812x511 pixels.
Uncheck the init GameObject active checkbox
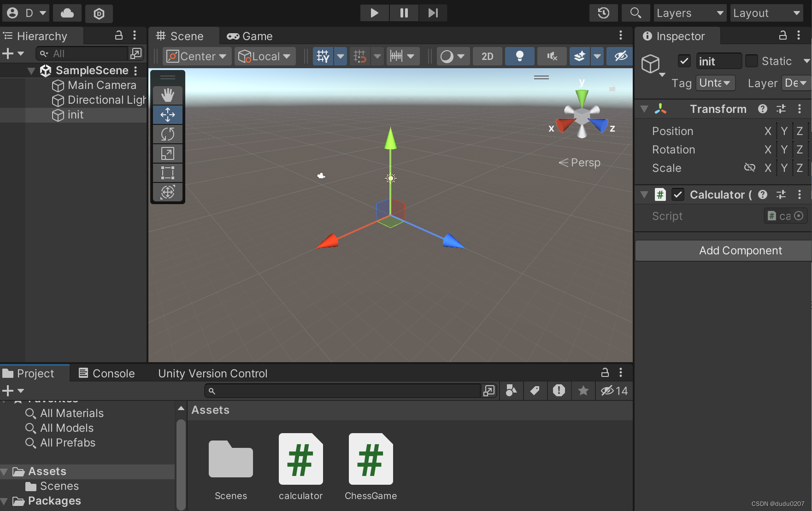(x=684, y=60)
